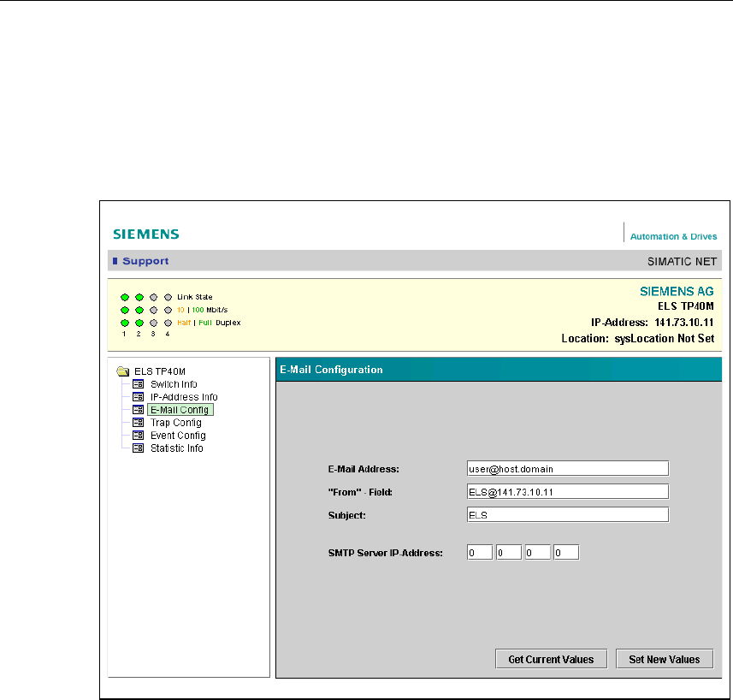Click port 4 Mbit/s speed LED

[168, 310]
